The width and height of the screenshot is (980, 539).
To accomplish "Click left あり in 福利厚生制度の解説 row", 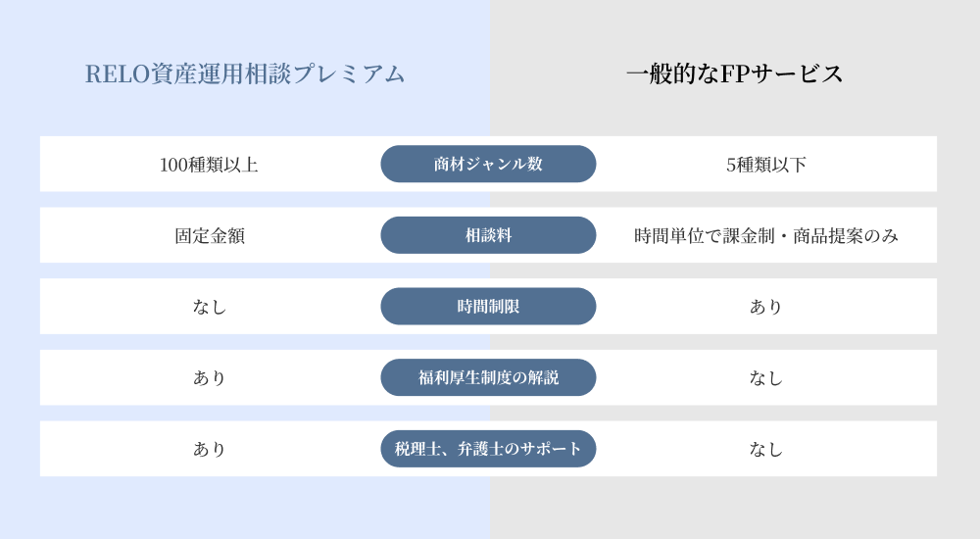I will click(x=209, y=377).
